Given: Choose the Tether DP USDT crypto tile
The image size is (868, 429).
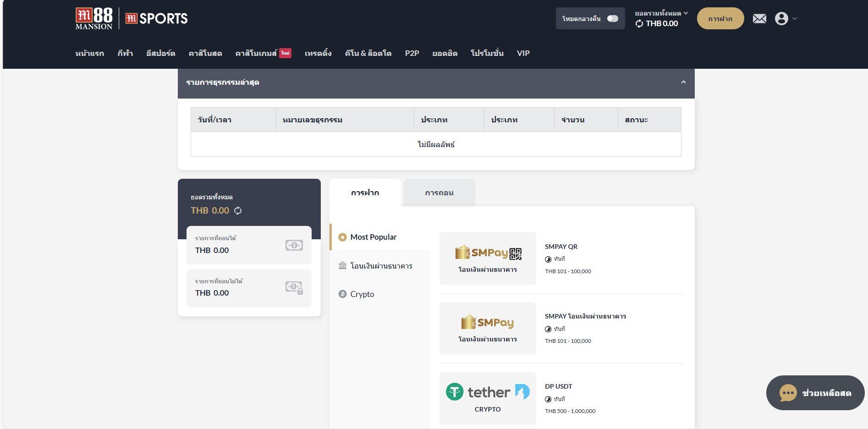Looking at the screenshot, I should click(488, 398).
